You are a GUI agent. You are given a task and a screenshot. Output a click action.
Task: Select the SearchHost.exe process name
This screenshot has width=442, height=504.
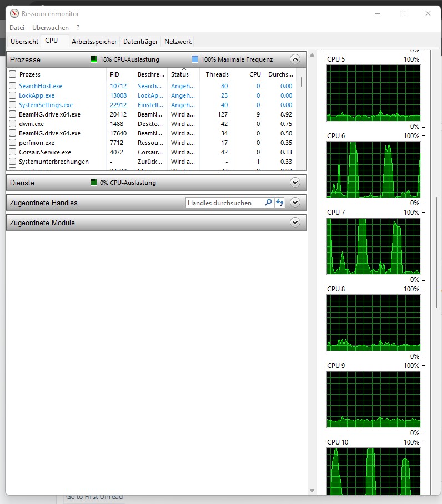pos(41,86)
